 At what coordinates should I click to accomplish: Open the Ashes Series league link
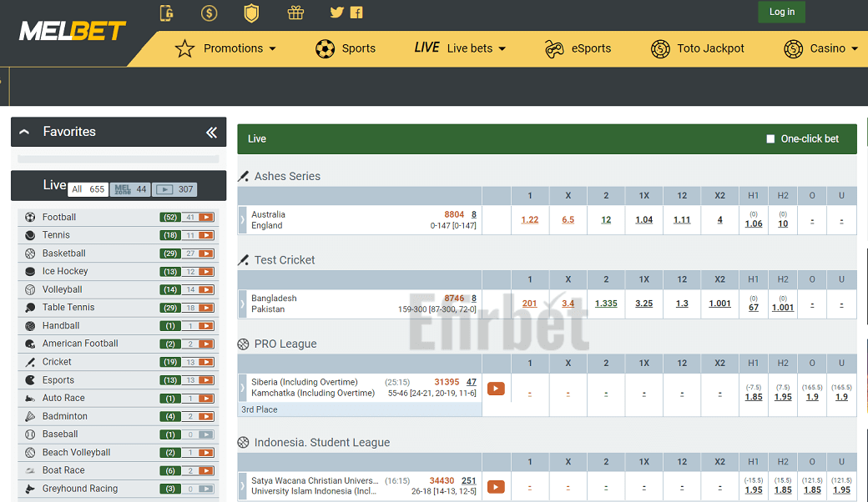[287, 176]
